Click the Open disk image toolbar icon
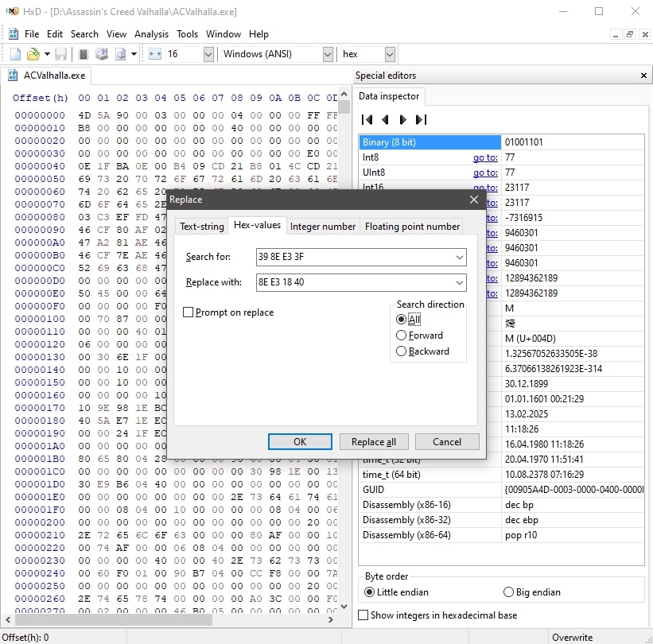 (x=120, y=54)
